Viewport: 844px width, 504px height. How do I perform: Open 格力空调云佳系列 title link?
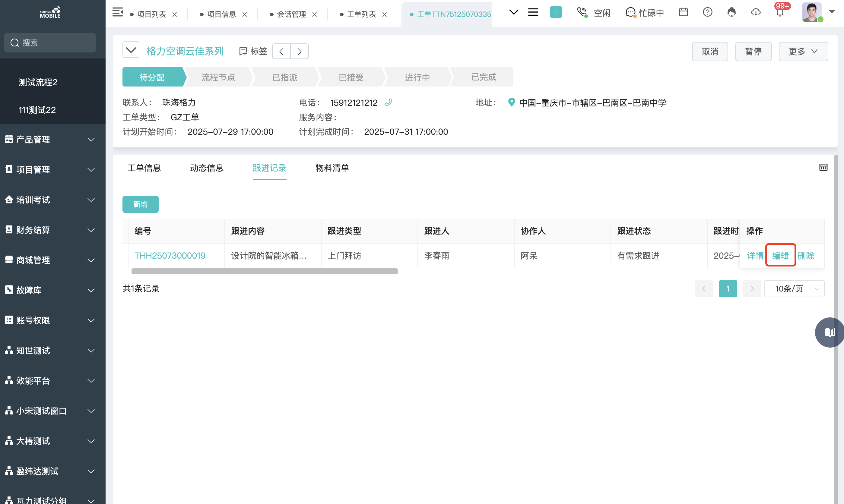(185, 51)
